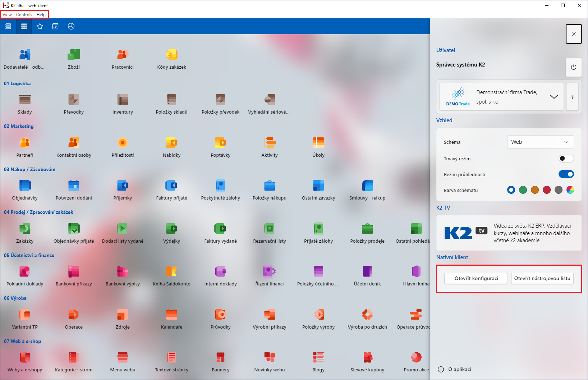588x380 pixels.
Task: Open the Slevové kupóny module
Action: tap(367, 357)
